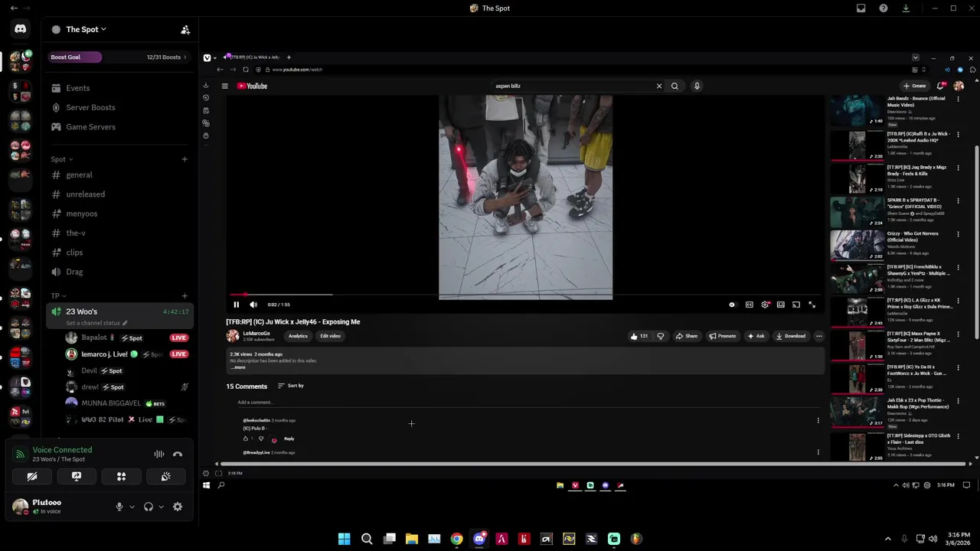Click YouTube search magnifier button
Image resolution: width=980 pixels, height=551 pixels.
pyautogui.click(x=675, y=86)
